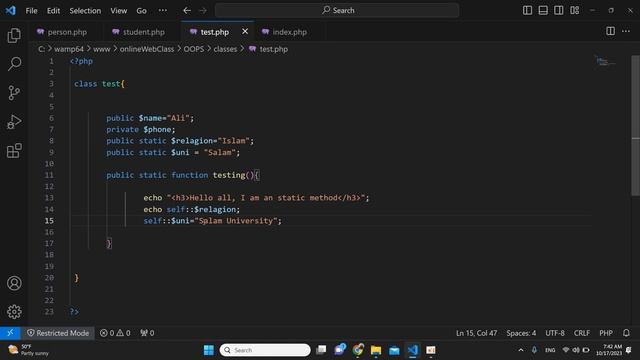
Task: Go back with the left arrow
Action: [x=187, y=11]
